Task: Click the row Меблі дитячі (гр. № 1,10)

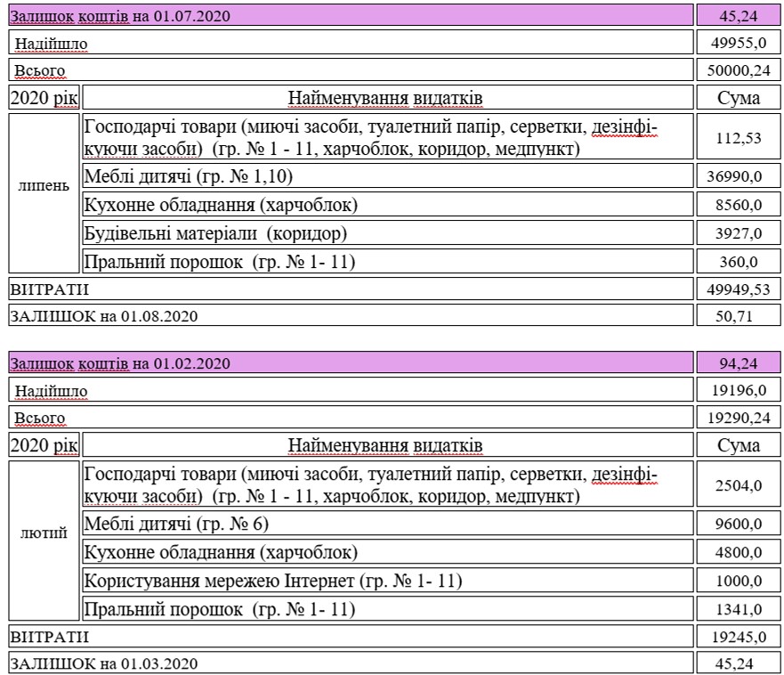Action: (386, 175)
